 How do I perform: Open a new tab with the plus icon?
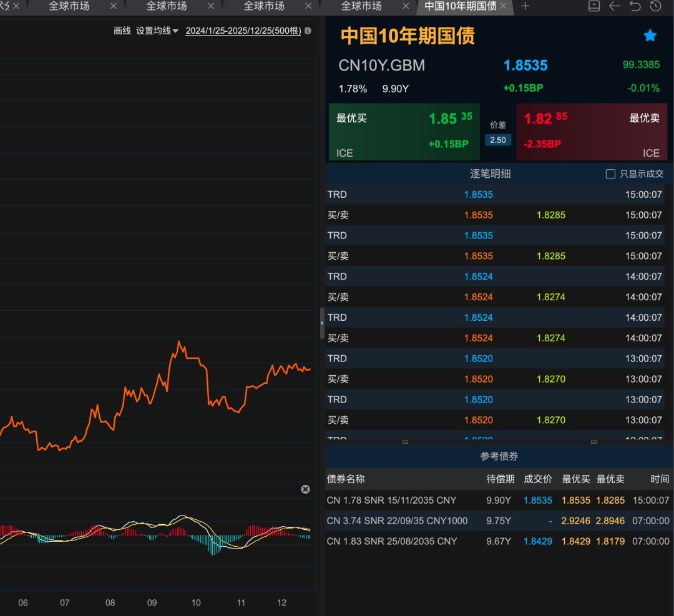pos(525,6)
